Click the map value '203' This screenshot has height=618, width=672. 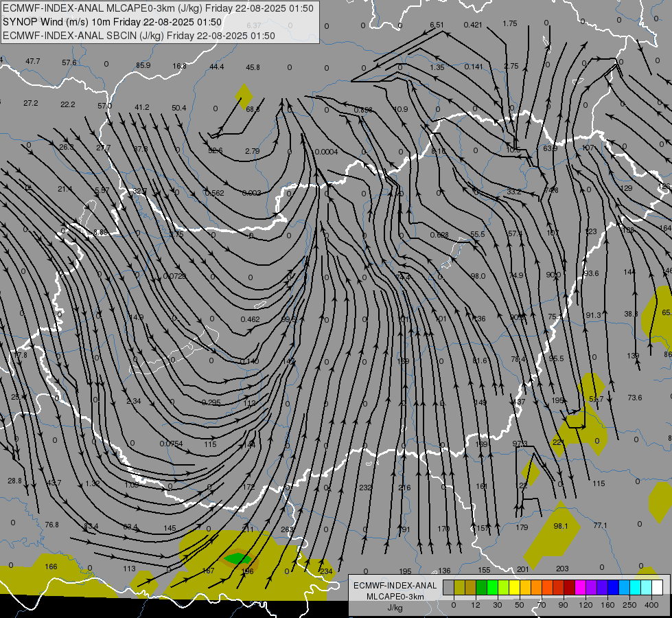(562, 569)
